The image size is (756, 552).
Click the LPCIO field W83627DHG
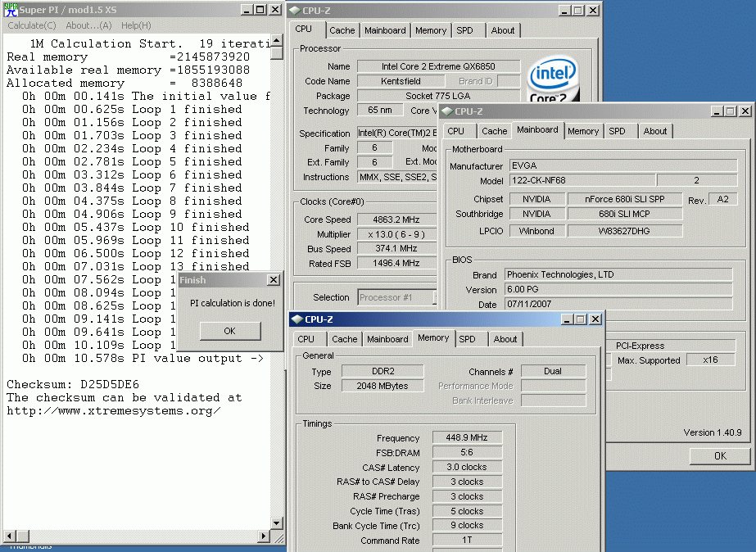tap(625, 231)
